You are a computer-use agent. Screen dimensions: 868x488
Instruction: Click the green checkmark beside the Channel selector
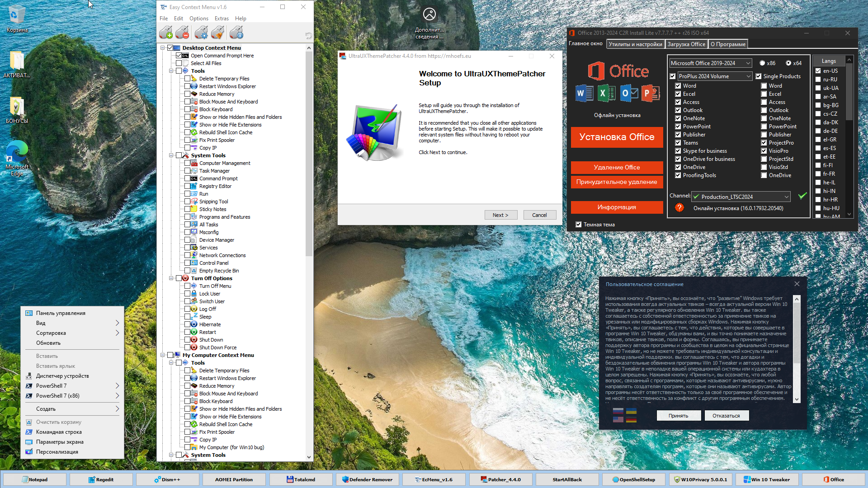(x=802, y=196)
